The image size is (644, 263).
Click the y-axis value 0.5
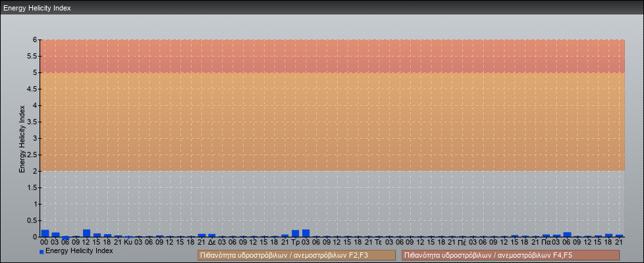click(x=33, y=220)
